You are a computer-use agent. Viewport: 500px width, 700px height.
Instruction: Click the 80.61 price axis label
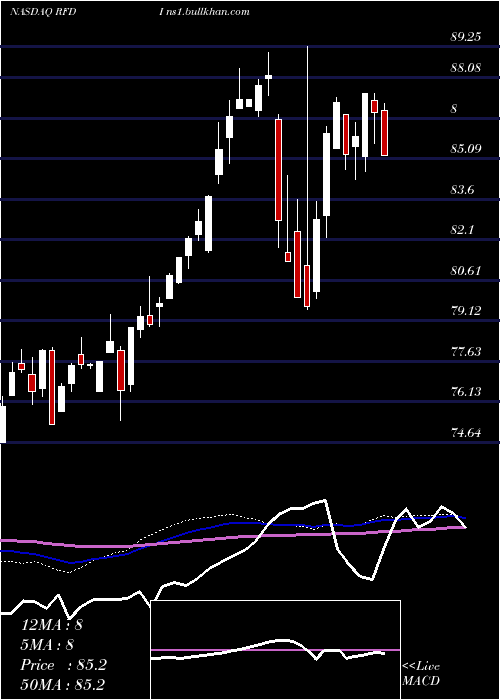pos(466,271)
